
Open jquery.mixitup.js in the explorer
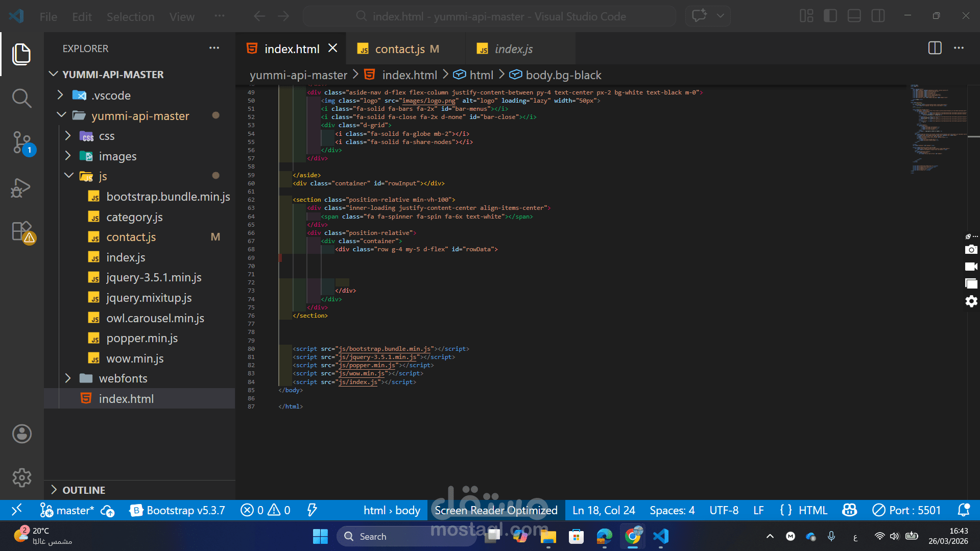point(149,298)
